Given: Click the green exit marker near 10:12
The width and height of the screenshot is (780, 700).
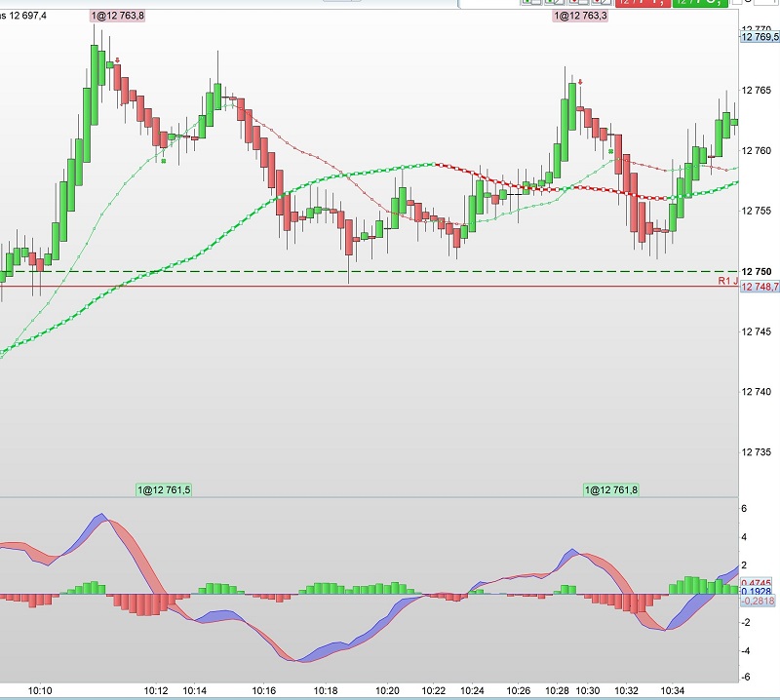Looking at the screenshot, I should (x=163, y=161).
